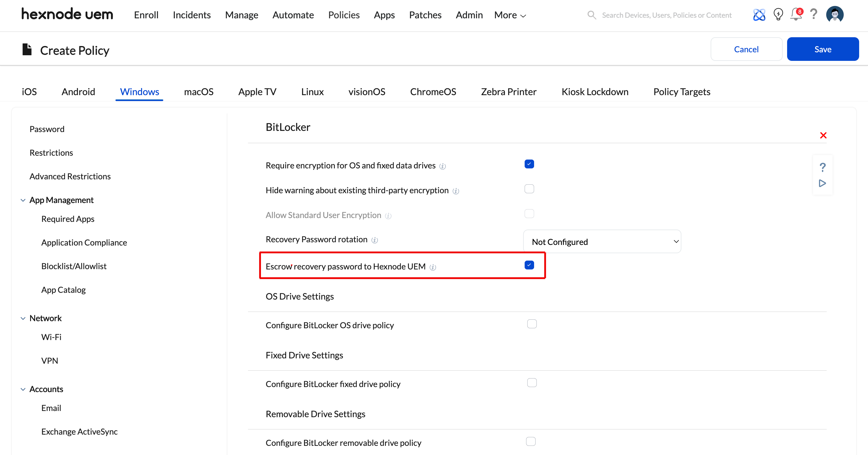This screenshot has height=455, width=868.
Task: Remove BitLocker policy with red X
Action: point(823,135)
